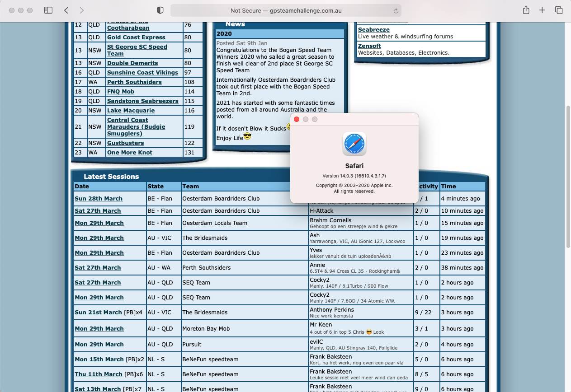The height and width of the screenshot is (392, 571).
Task: Click the address bar showing gpsteamchallenge.com.au
Action: point(286,10)
